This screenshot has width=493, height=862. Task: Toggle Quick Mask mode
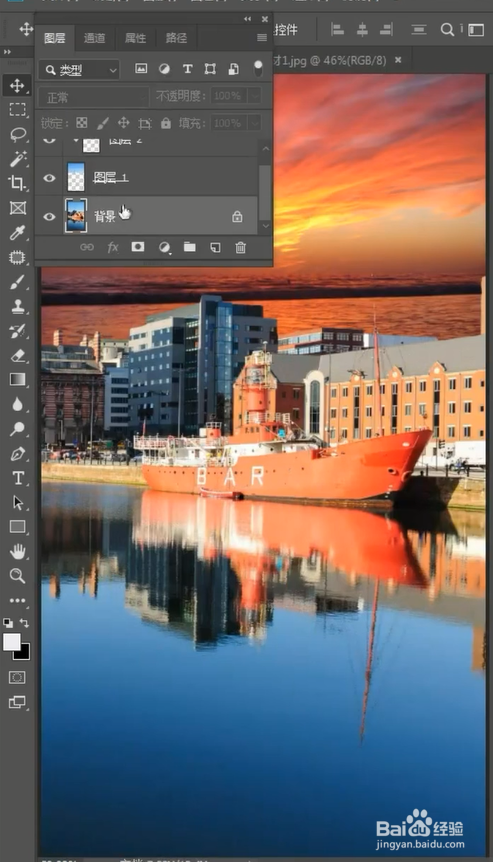coord(17,677)
